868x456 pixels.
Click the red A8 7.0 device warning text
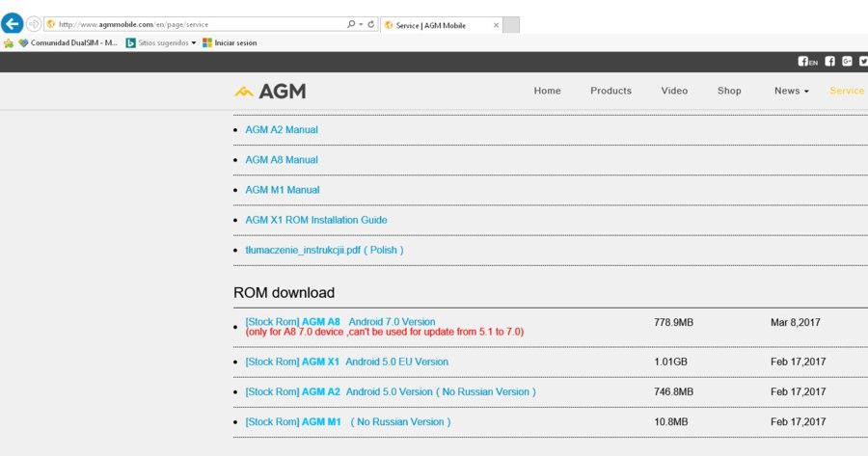coord(385,332)
